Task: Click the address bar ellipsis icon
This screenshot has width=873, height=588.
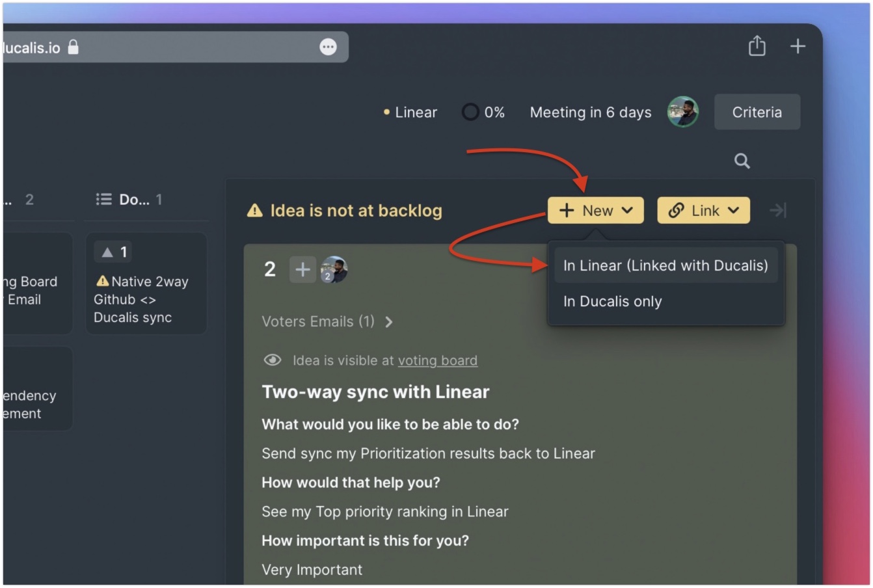Action: tap(328, 47)
